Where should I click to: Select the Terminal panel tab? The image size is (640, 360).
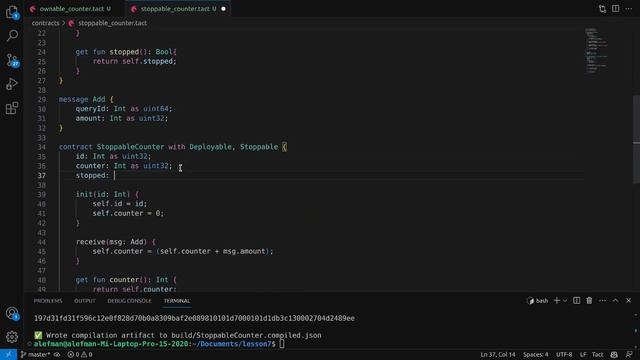pos(177,301)
